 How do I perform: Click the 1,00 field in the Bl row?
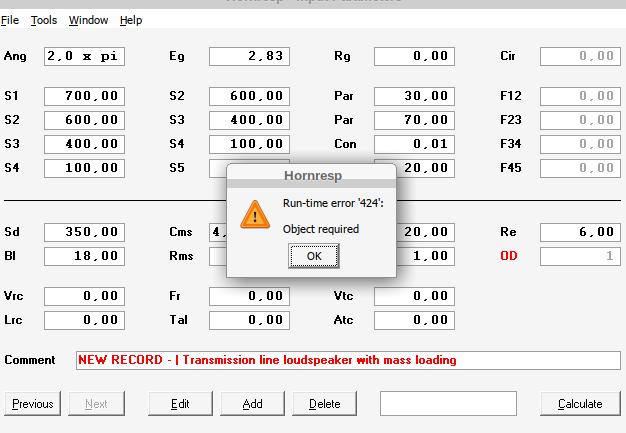coord(426,256)
